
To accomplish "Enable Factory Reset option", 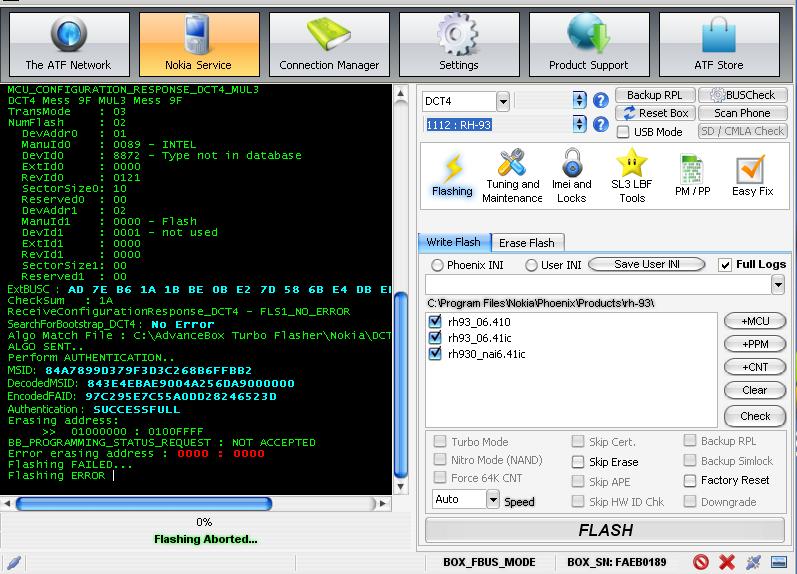I will pyautogui.click(x=690, y=480).
